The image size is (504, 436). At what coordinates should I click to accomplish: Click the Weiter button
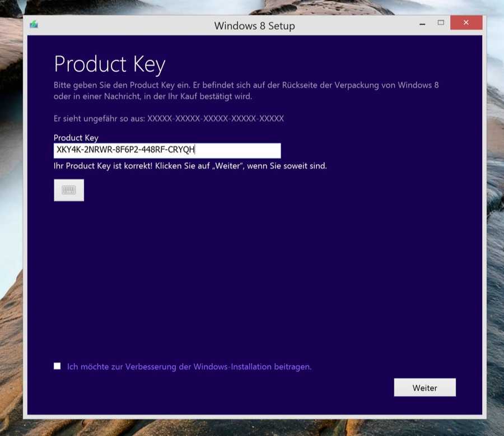point(424,387)
